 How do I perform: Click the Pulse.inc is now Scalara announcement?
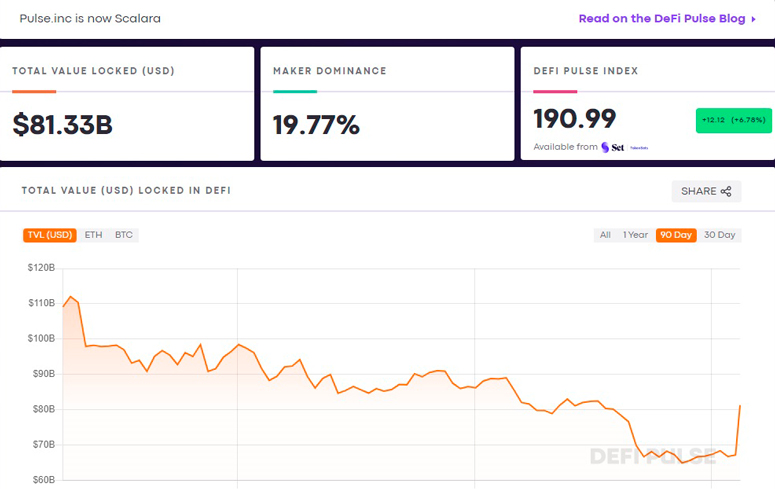coord(90,18)
